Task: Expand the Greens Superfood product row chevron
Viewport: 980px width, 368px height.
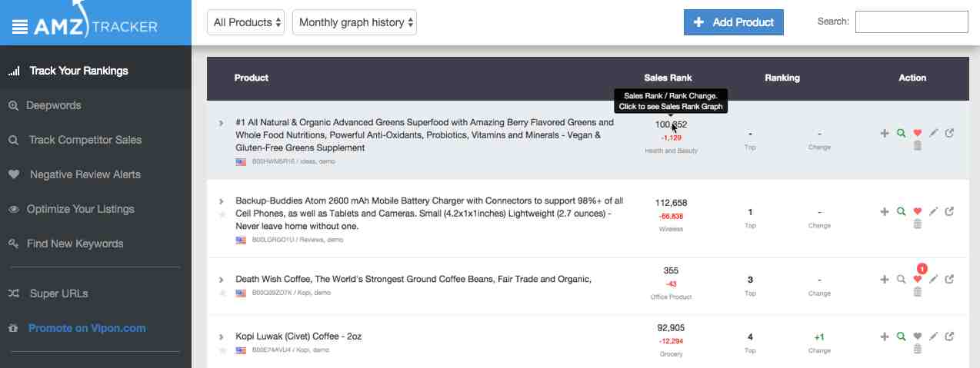Action: (222, 123)
